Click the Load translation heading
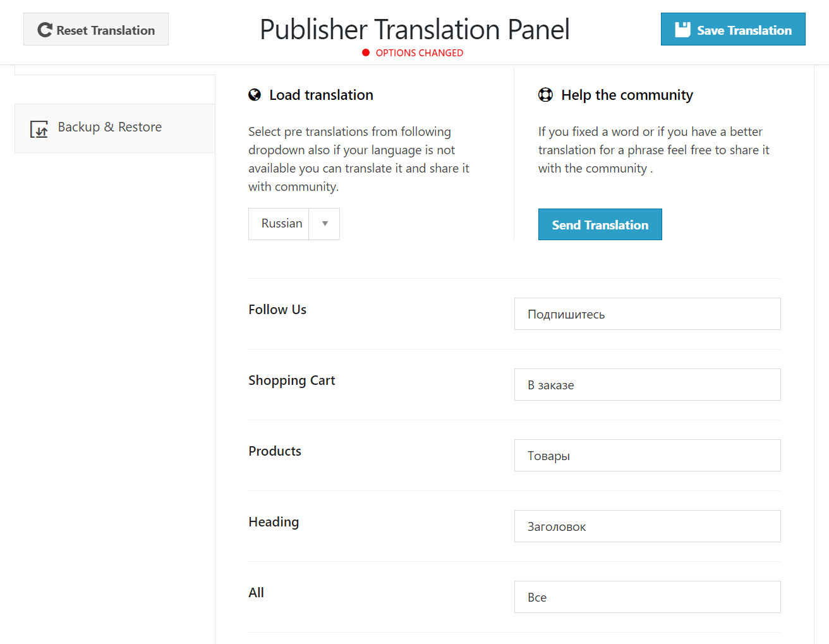Image resolution: width=829 pixels, height=644 pixels. coord(321,95)
